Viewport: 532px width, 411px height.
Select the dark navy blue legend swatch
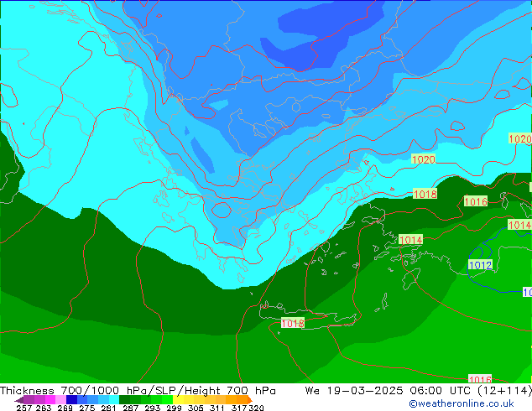[x=71, y=399]
